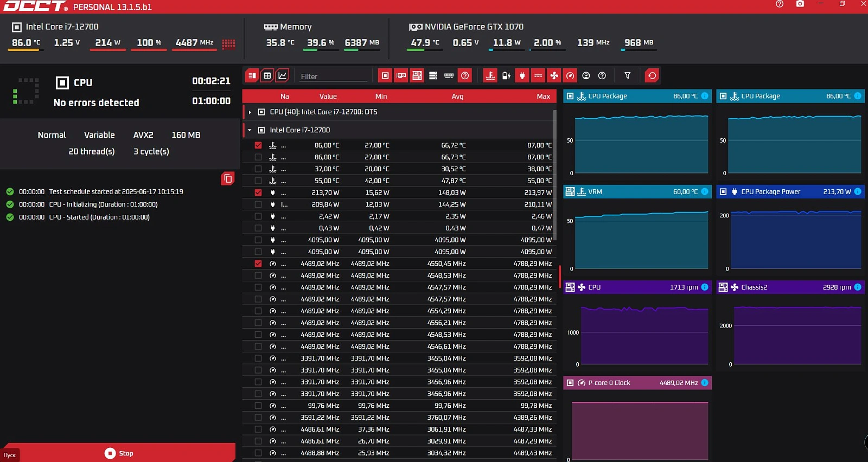The height and width of the screenshot is (462, 868).
Task: Uncheck the row with average 66,72 °C
Action: [x=258, y=145]
